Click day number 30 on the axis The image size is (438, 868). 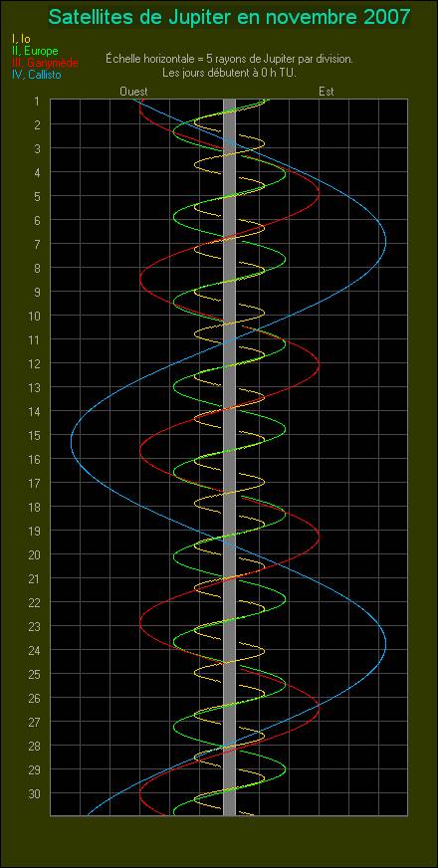34,793
